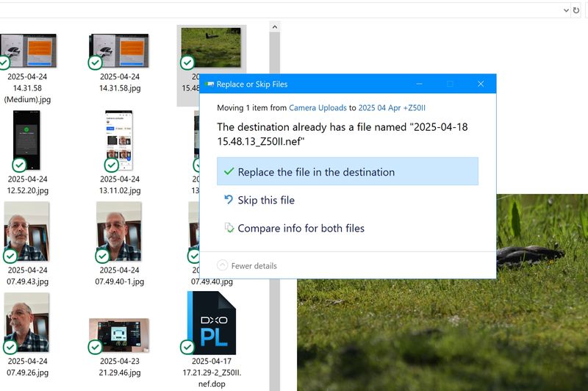This screenshot has width=588, height=391.
Task: Click sync status check on 07.49.40-1.jpg
Action: pos(102,256)
